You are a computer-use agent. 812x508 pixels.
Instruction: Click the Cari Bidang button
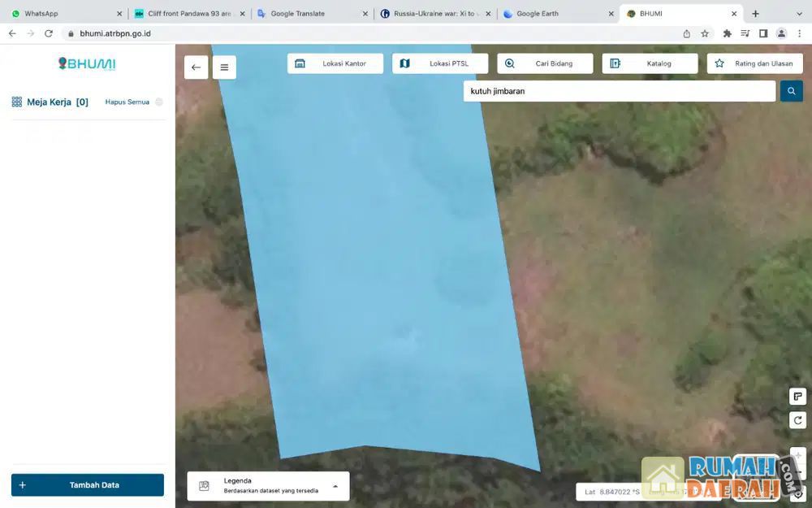pos(545,63)
